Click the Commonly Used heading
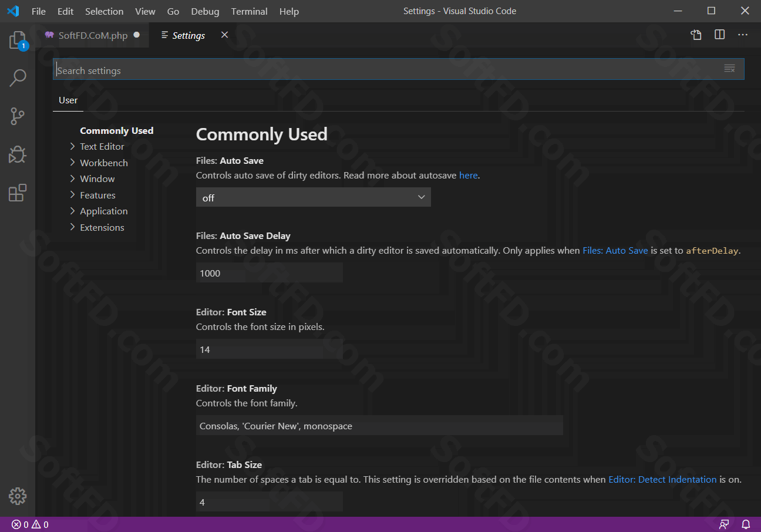The height and width of the screenshot is (532, 761). pos(261,134)
